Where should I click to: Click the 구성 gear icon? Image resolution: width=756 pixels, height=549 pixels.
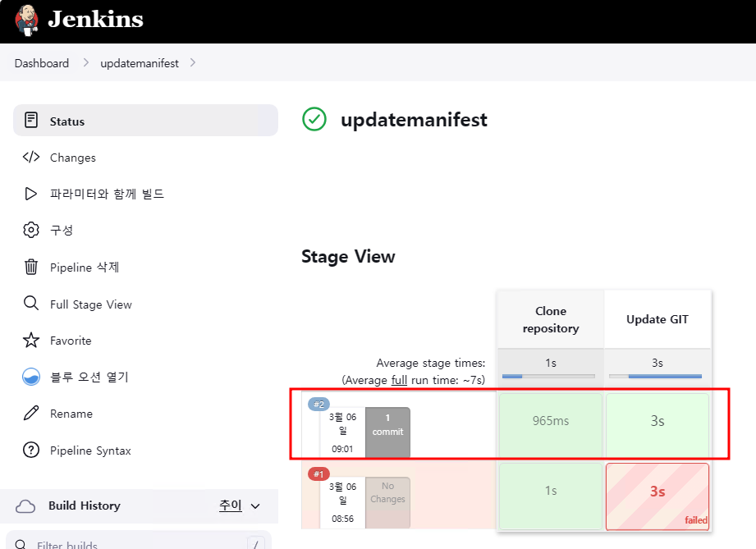tap(31, 230)
